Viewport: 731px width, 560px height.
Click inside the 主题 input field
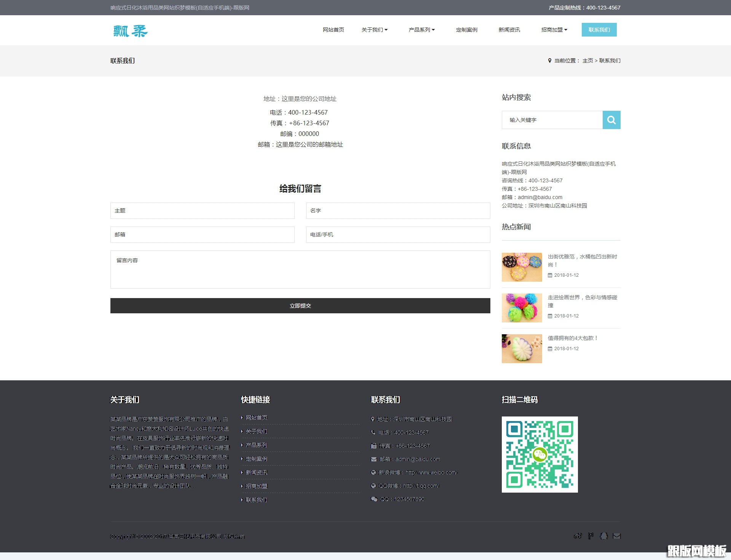point(202,211)
